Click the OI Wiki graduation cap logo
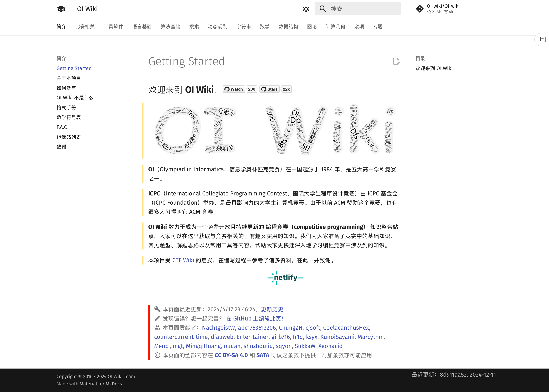The height and width of the screenshot is (392, 549). click(61, 9)
